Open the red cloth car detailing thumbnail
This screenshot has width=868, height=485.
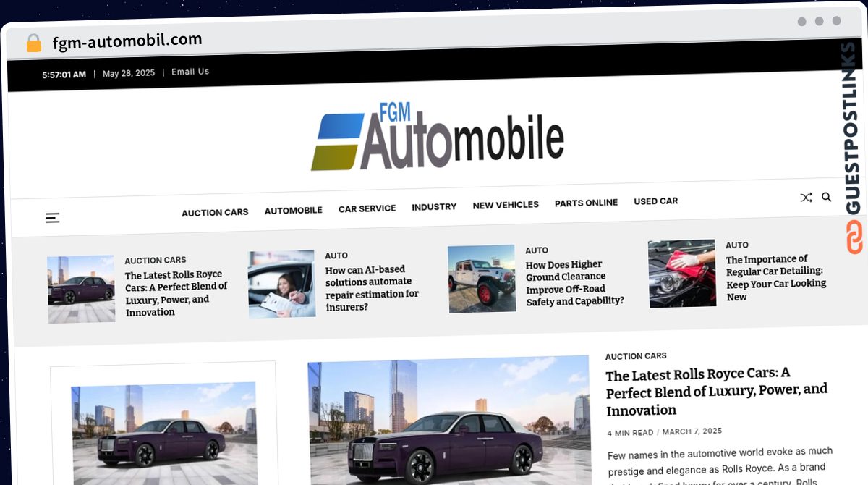682,274
